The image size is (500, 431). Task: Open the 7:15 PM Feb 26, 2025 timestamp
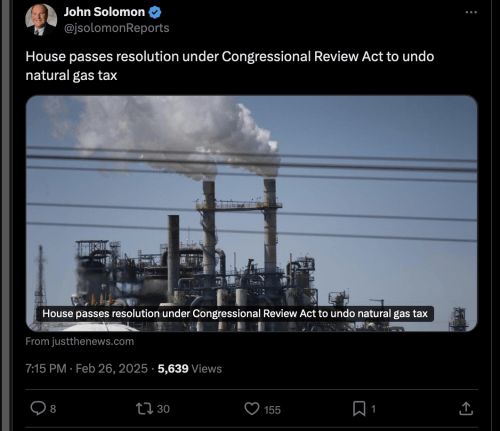(87, 369)
